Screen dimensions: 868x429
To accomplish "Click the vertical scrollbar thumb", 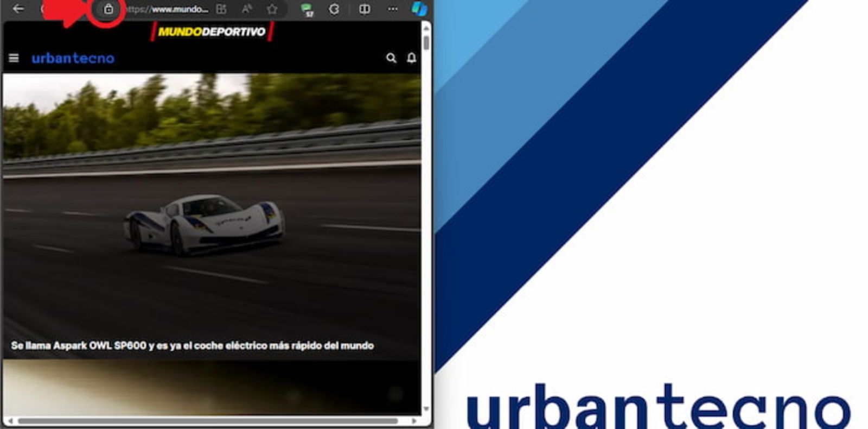I will pos(426,43).
